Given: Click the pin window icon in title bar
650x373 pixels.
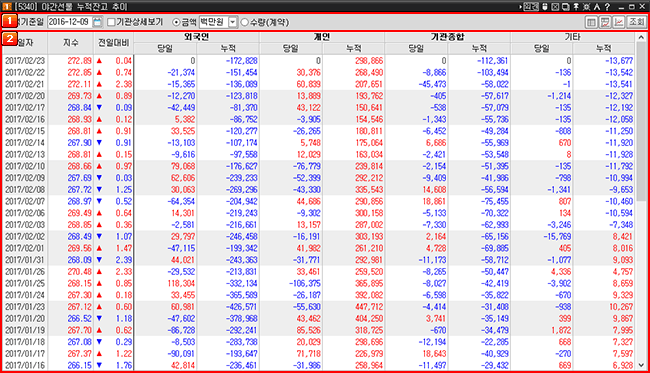Looking at the screenshot, I should 576,7.
